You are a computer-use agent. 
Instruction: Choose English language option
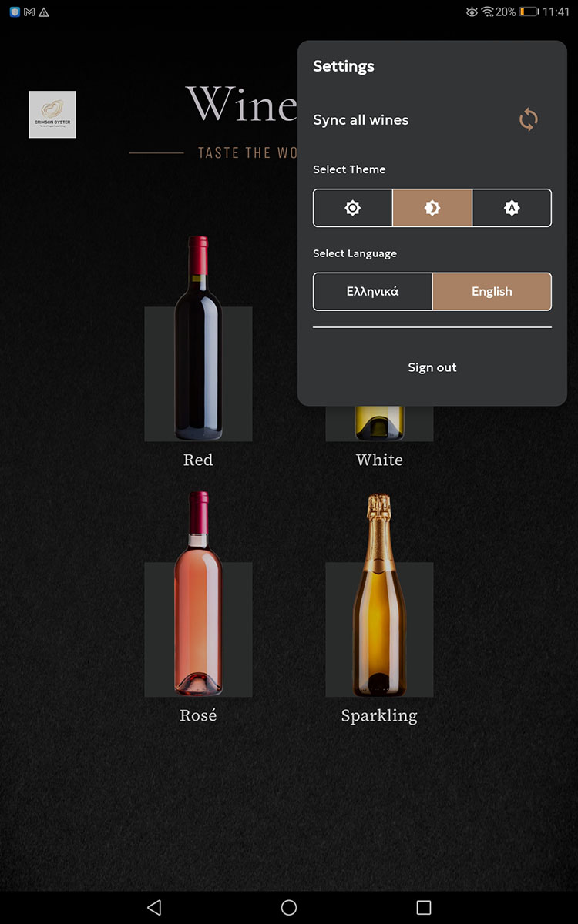[492, 292]
